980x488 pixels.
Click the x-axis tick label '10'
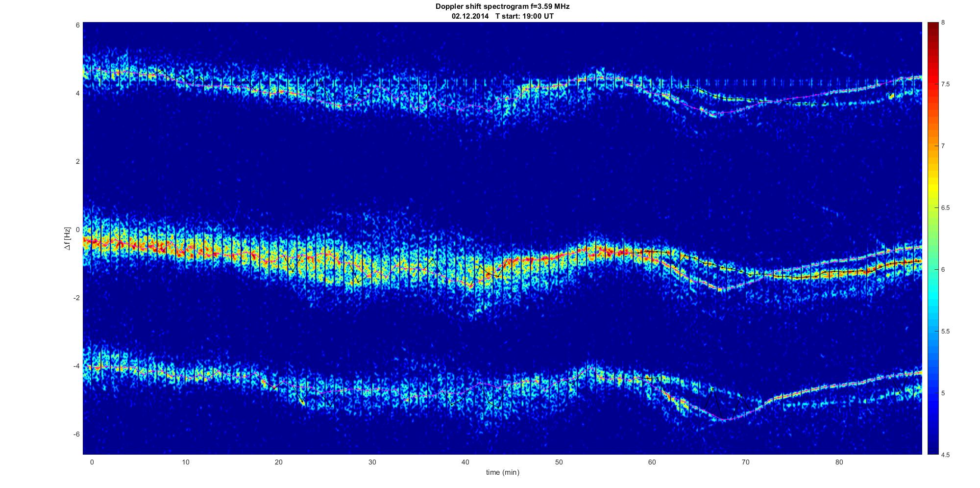185,462
